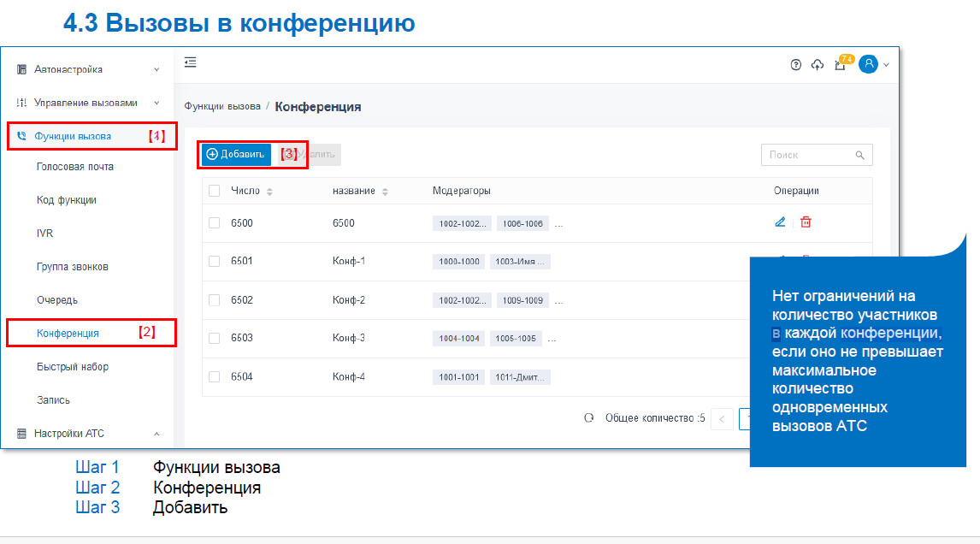Sort by название column arrows

pos(385,192)
